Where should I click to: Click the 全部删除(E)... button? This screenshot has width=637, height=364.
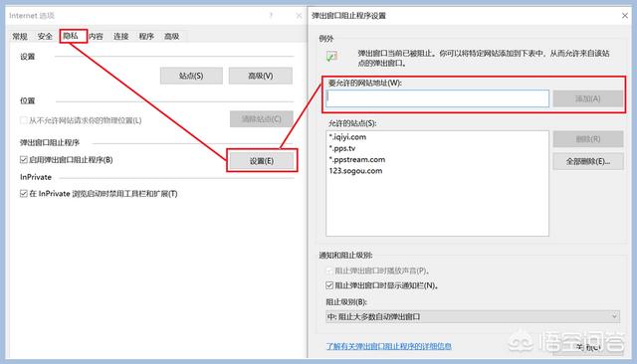(x=588, y=161)
